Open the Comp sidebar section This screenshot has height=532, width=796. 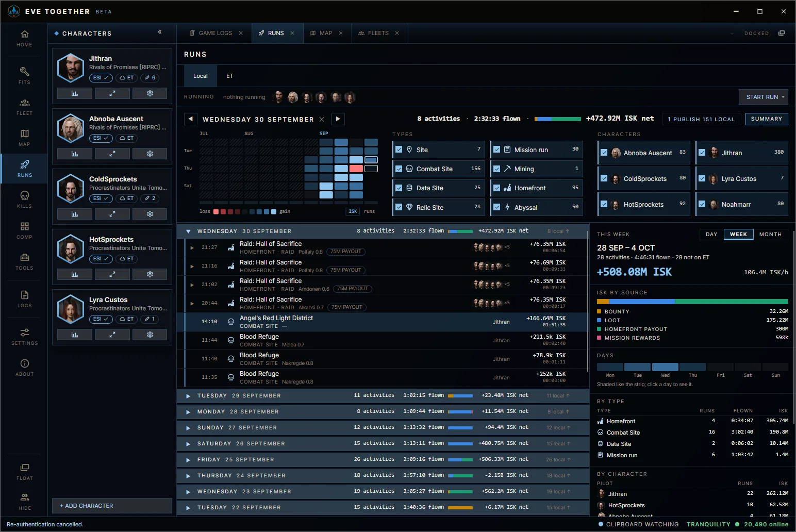[24, 230]
